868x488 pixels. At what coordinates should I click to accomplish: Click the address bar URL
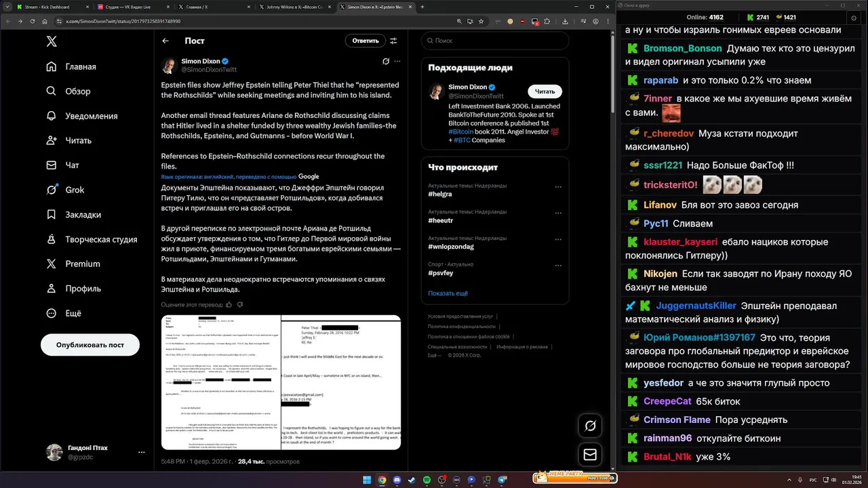123,21
